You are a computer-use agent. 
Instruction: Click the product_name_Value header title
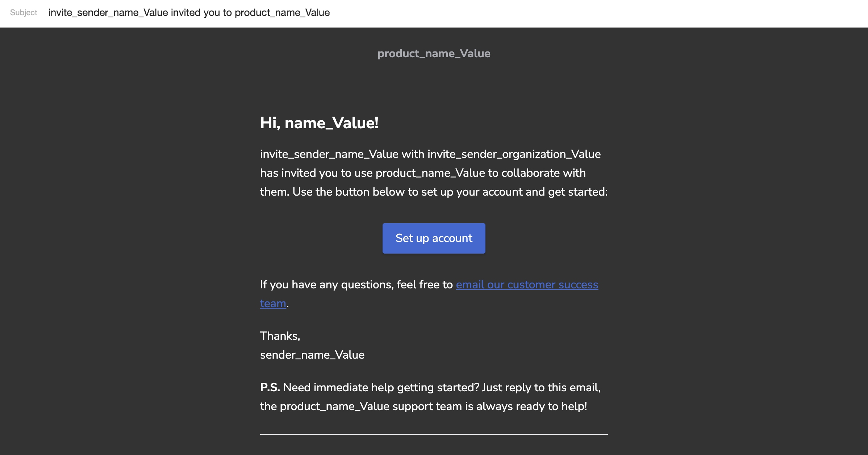tap(434, 54)
